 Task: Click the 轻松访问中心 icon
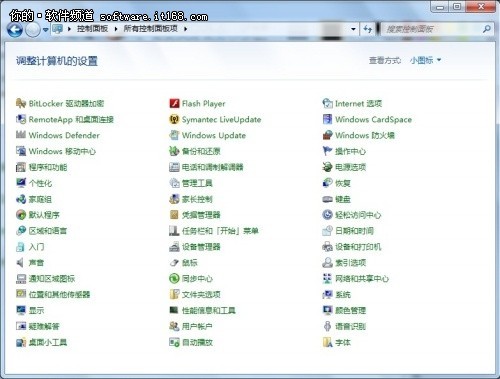coord(328,215)
